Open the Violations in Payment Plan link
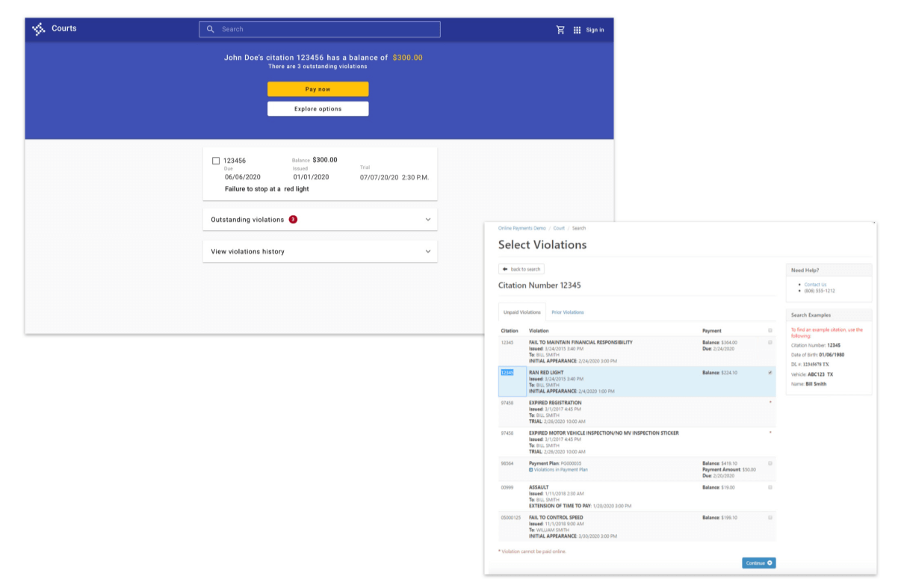901x588 pixels. (x=561, y=470)
